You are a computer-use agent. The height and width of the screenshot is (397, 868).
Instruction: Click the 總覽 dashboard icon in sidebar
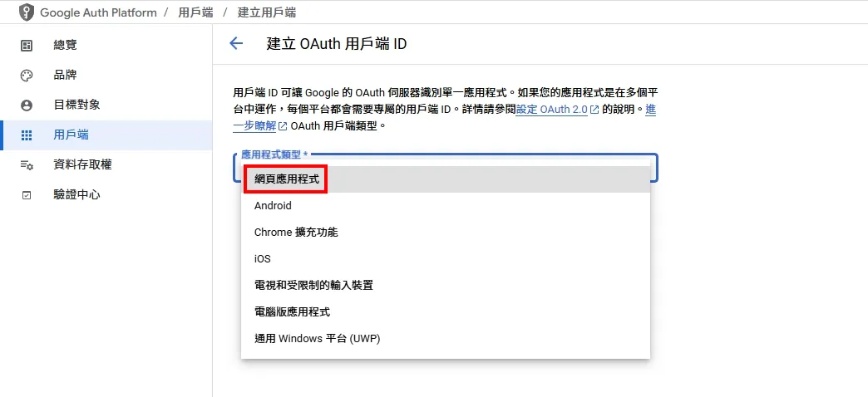(x=27, y=46)
